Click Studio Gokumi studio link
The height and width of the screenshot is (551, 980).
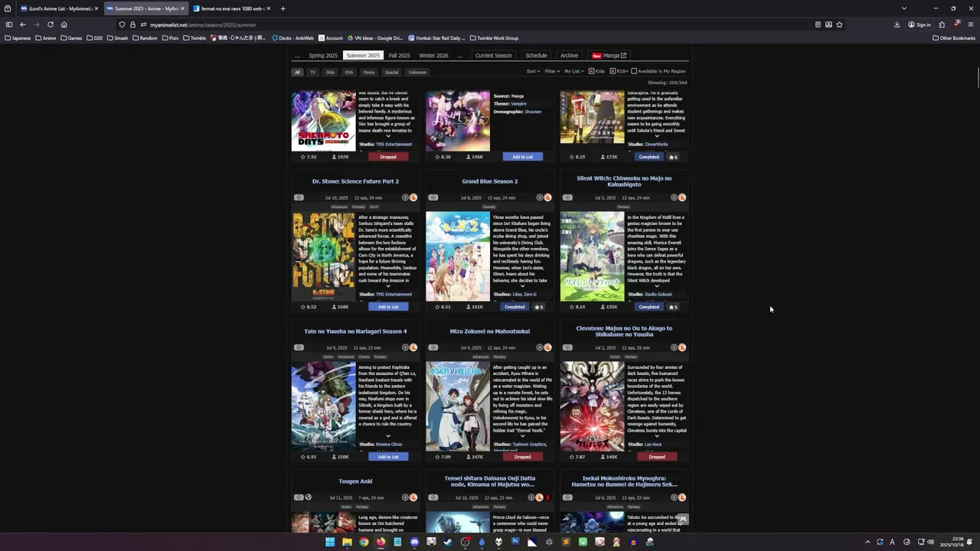tap(658, 294)
